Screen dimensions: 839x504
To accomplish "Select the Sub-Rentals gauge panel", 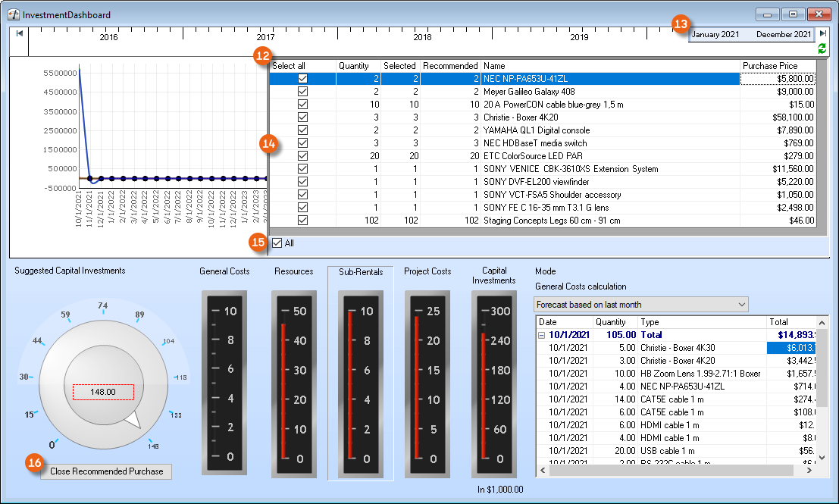I will 361,373.
